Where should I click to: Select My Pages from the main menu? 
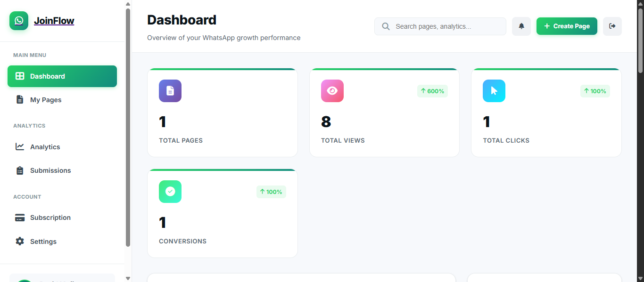coord(46,99)
